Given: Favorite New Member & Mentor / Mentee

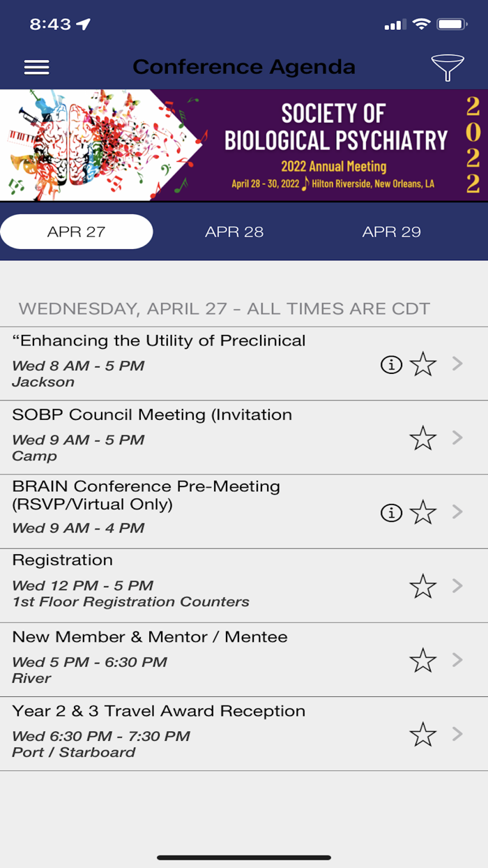Looking at the screenshot, I should 423,660.
